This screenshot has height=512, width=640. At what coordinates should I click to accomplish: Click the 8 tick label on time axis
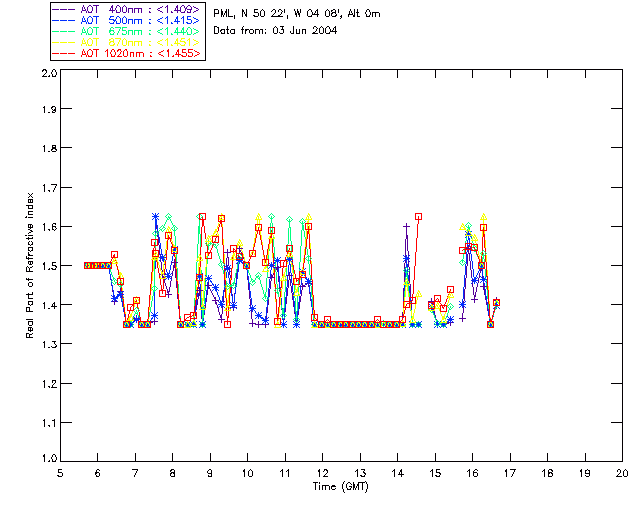[x=173, y=473]
